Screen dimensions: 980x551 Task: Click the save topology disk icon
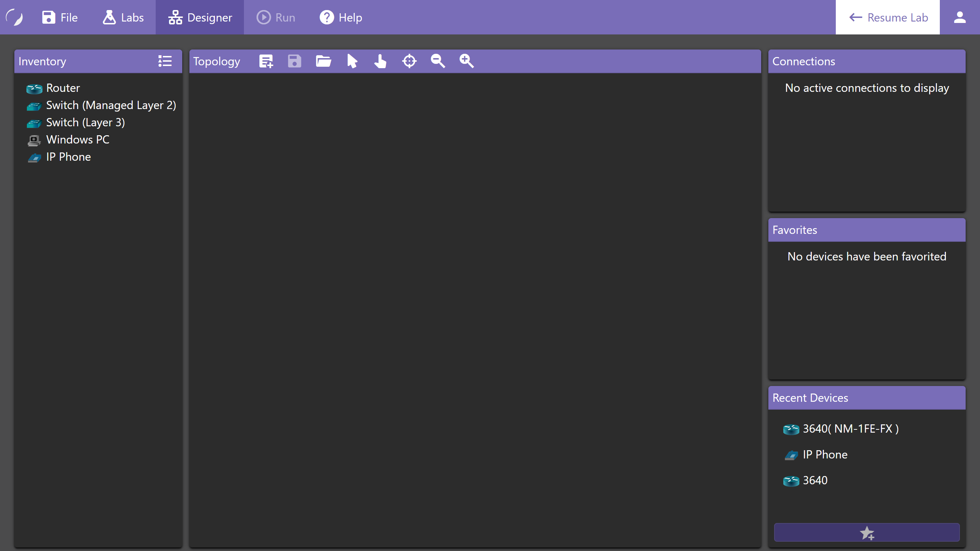coord(295,61)
